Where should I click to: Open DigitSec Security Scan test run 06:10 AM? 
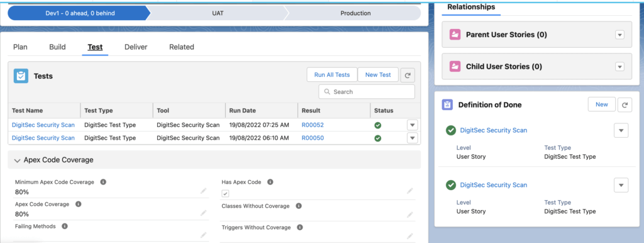pos(43,138)
